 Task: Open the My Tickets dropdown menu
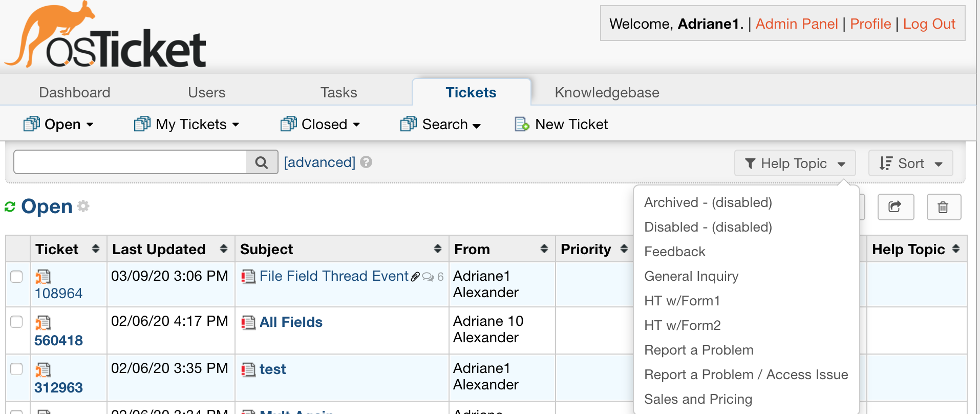[x=187, y=124]
